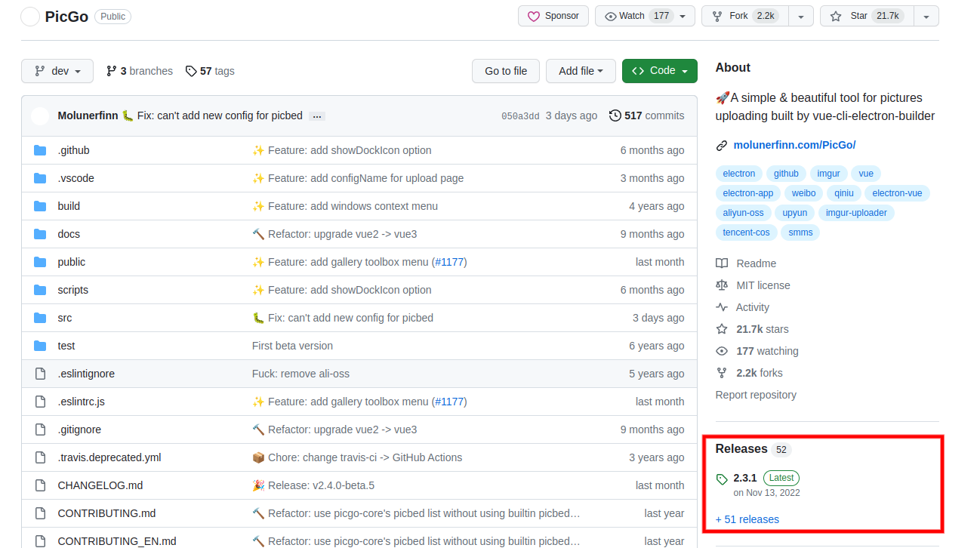Select the smms topic tag
This screenshot has height=548, width=980.
pyautogui.click(x=800, y=232)
